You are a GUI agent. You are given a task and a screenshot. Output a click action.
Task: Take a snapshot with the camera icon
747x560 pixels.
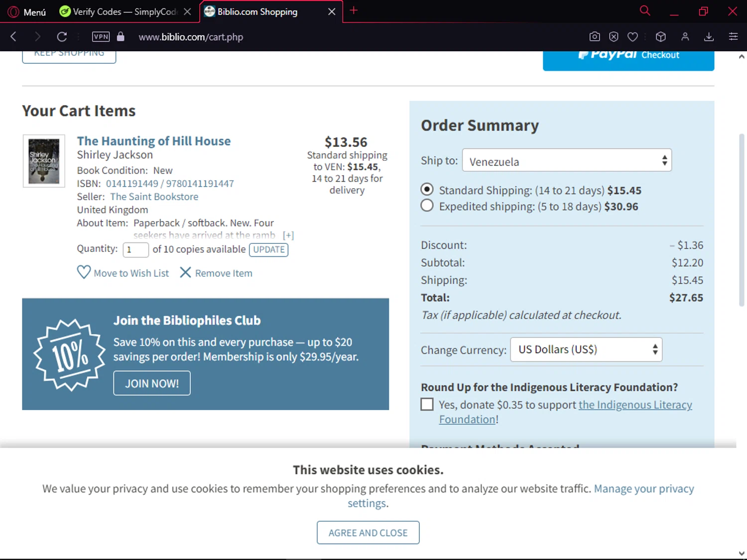click(595, 36)
